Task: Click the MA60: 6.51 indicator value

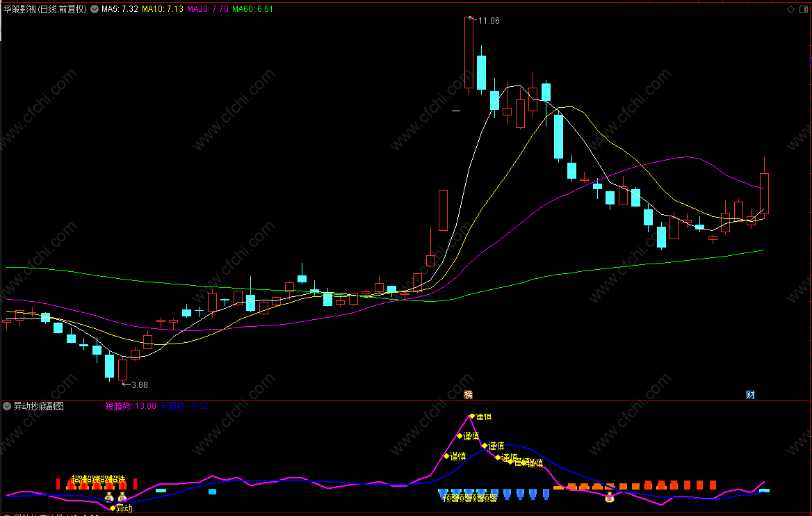Action: 253,9
